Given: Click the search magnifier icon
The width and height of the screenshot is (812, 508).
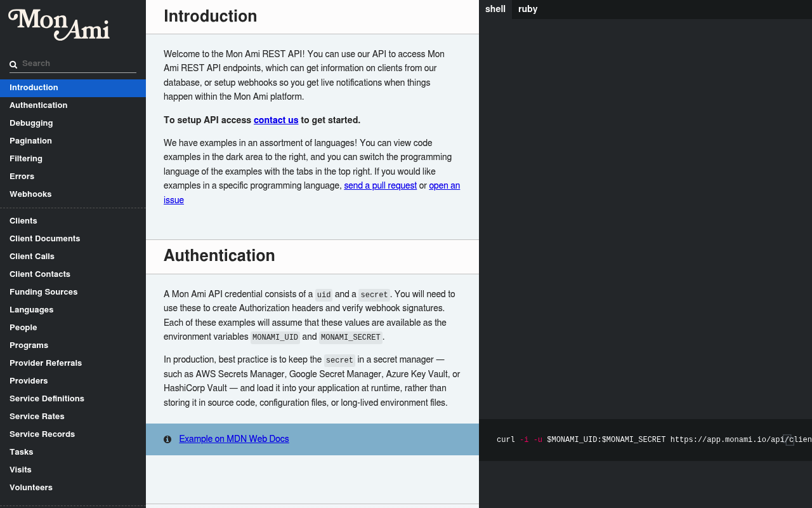Looking at the screenshot, I should coord(13,64).
